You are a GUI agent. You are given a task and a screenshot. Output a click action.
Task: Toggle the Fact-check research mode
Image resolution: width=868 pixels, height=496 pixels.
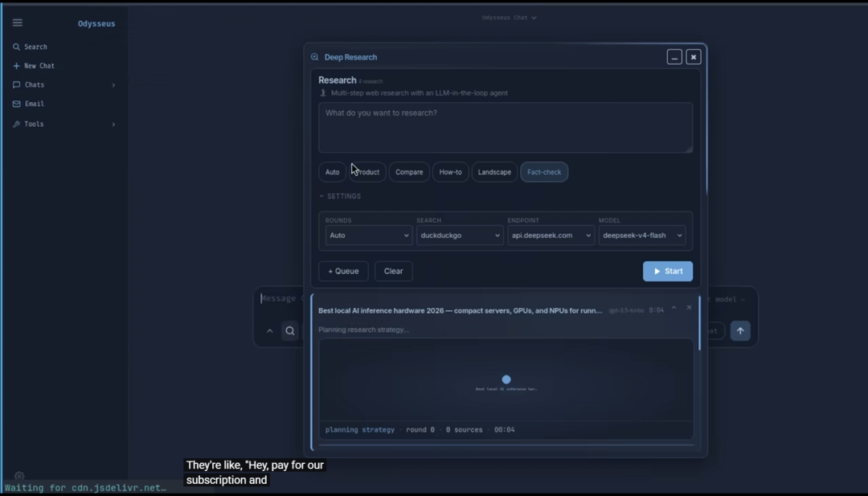click(544, 172)
